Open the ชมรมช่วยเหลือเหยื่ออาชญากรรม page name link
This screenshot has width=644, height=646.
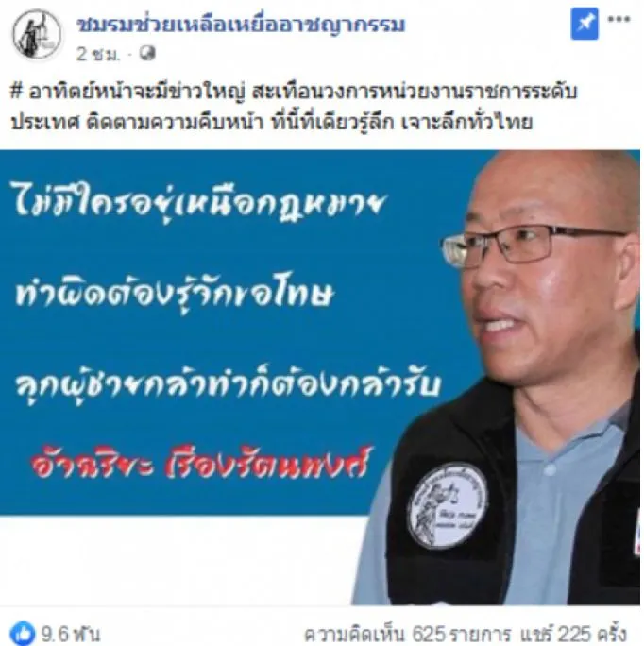(241, 25)
